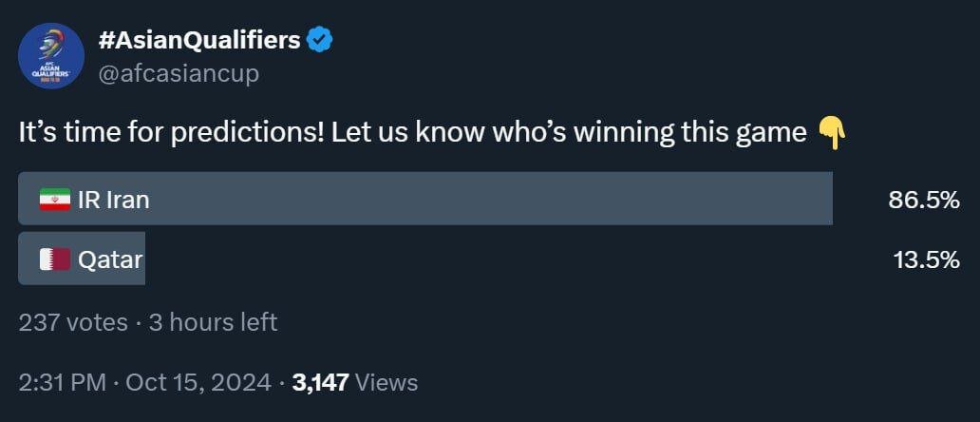This screenshot has width=980, height=422.
Task: Click the pointing-down hand emoji
Action: click(831, 134)
